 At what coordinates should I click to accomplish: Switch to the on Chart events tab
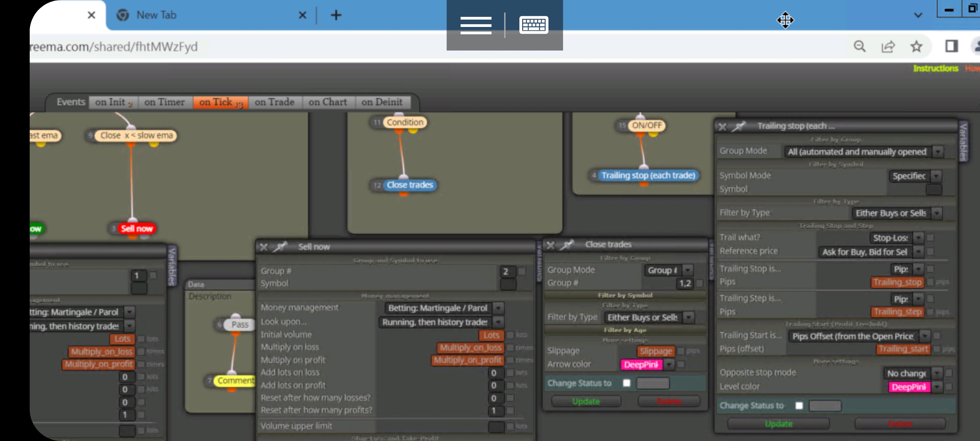tap(328, 102)
